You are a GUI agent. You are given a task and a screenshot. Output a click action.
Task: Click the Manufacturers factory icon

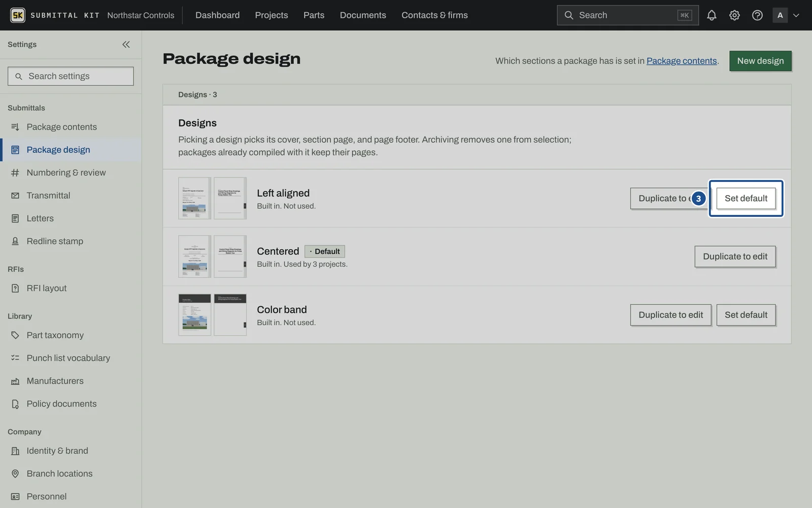(15, 381)
